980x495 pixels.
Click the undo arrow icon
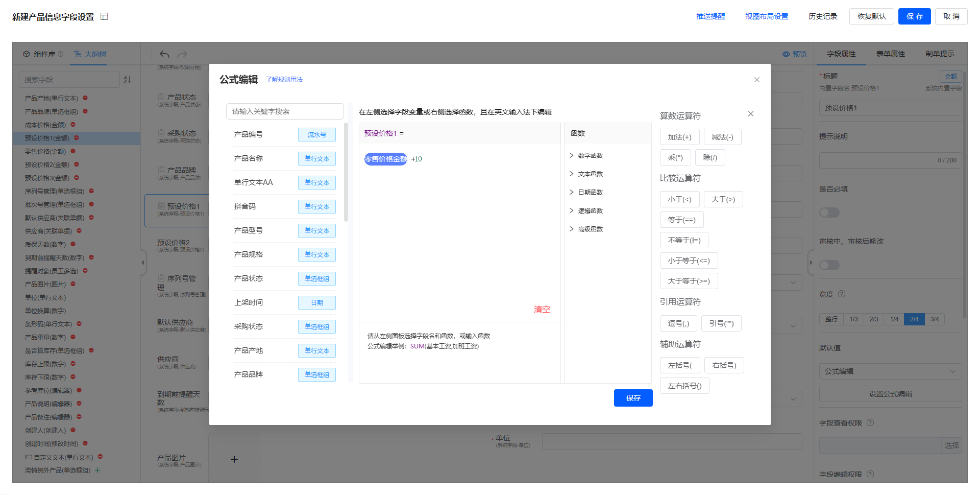click(164, 54)
